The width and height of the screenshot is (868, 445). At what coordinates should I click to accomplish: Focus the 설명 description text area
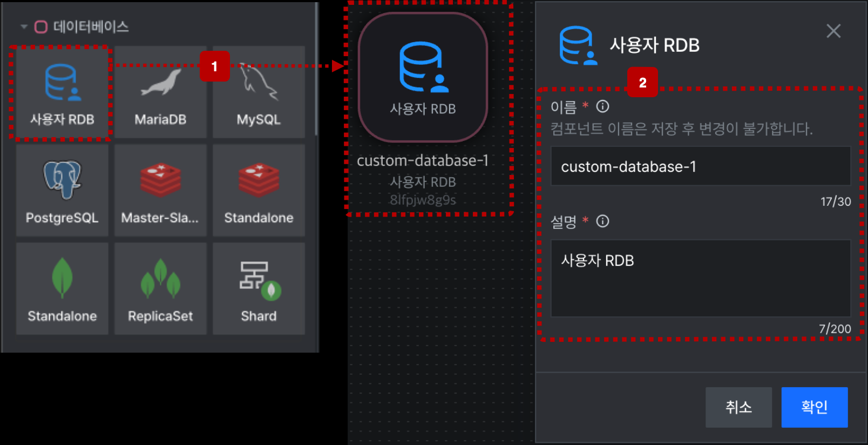[701, 278]
